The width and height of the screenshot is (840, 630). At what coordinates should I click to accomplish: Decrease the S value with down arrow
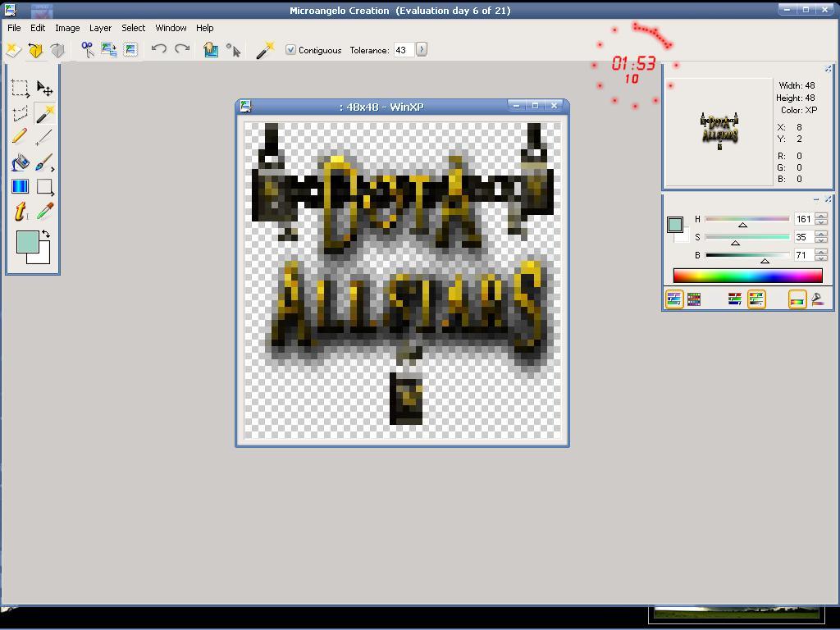coord(820,240)
